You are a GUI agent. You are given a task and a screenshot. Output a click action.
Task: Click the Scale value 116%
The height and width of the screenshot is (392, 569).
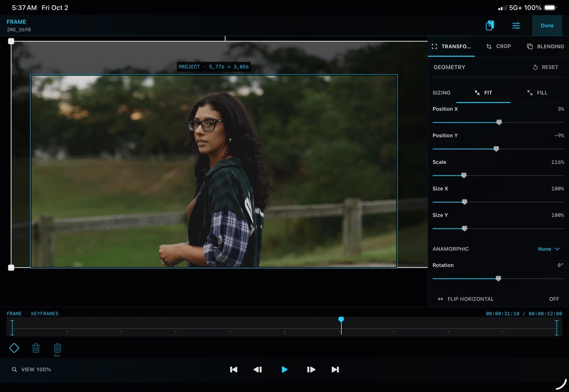tap(558, 162)
